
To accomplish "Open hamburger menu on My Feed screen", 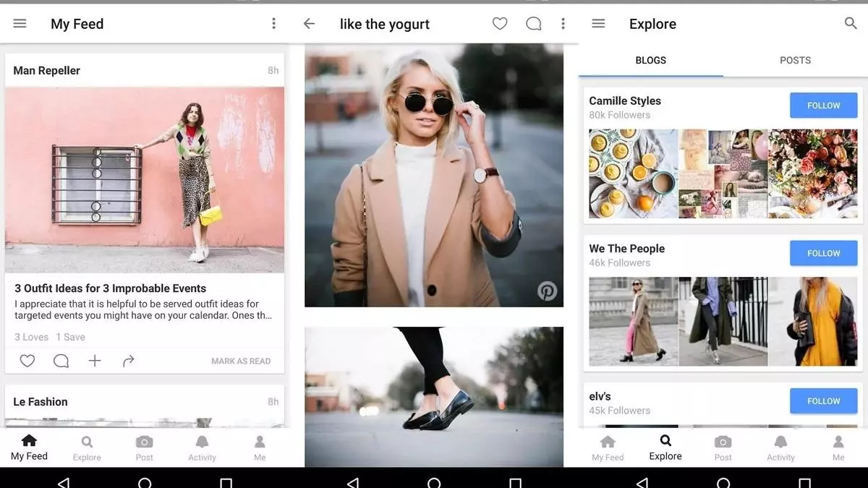I will (20, 24).
